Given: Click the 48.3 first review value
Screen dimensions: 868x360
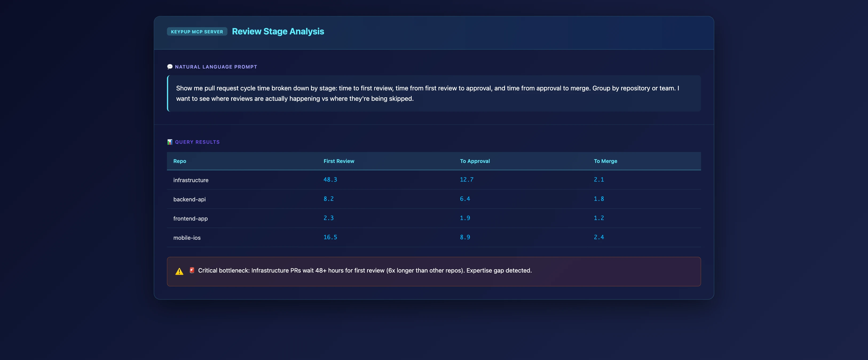Looking at the screenshot, I should (330, 179).
